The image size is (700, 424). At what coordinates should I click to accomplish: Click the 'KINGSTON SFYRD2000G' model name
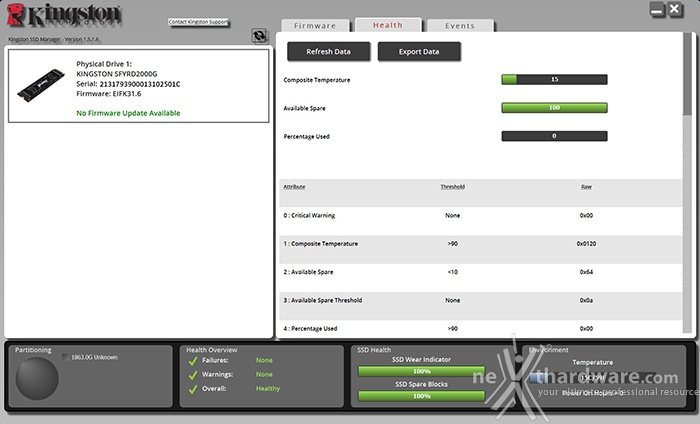[x=117, y=74]
